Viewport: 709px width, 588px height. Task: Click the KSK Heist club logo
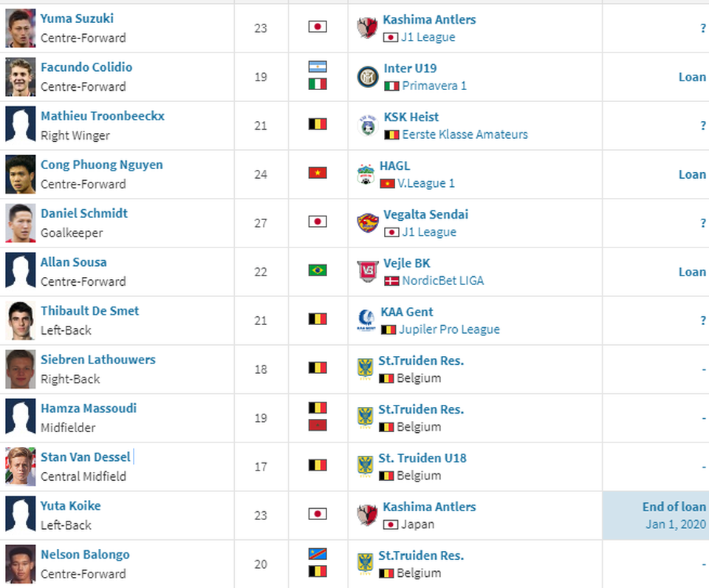(x=368, y=126)
